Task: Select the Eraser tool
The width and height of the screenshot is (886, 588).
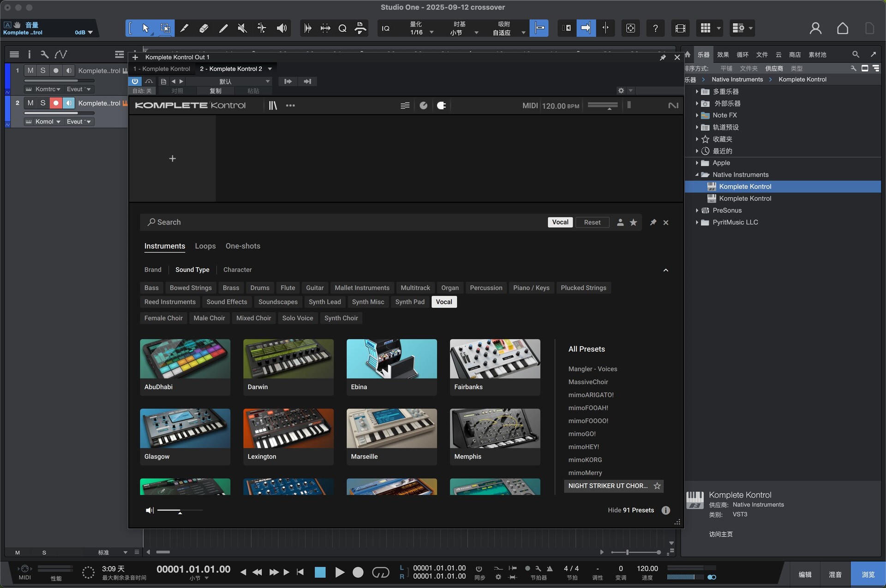Action: (204, 28)
